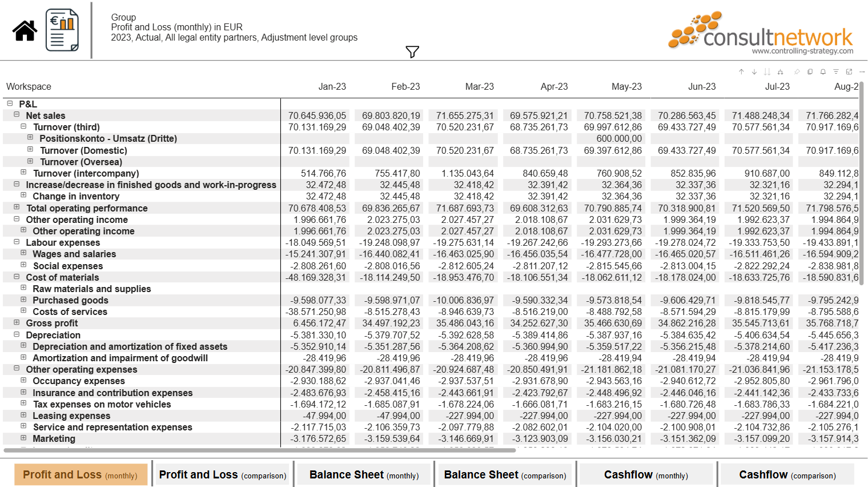Screen dimensions: 868x487
Task: Open notifications via the bell icon
Action: coord(823,71)
